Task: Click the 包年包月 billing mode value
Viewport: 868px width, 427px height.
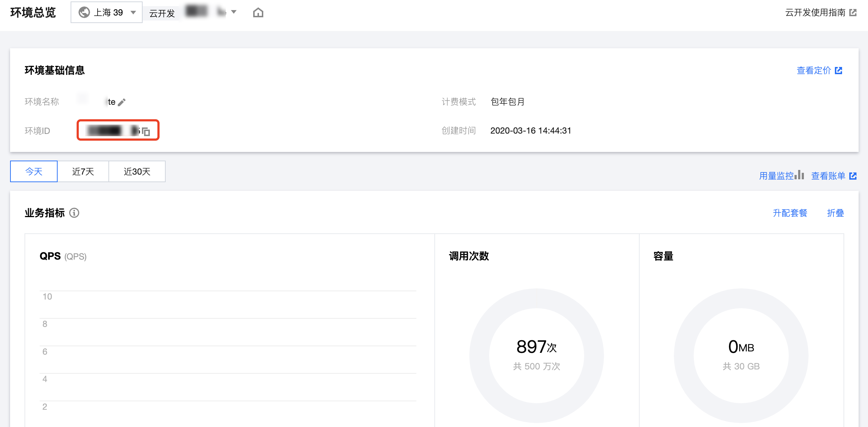Action: point(508,102)
